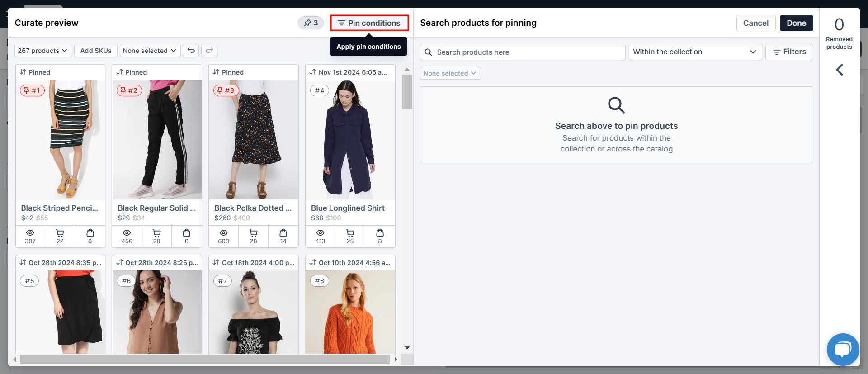Click Black Polka Dotted product title
Image resolution: width=868 pixels, height=374 pixels.
pos(253,208)
